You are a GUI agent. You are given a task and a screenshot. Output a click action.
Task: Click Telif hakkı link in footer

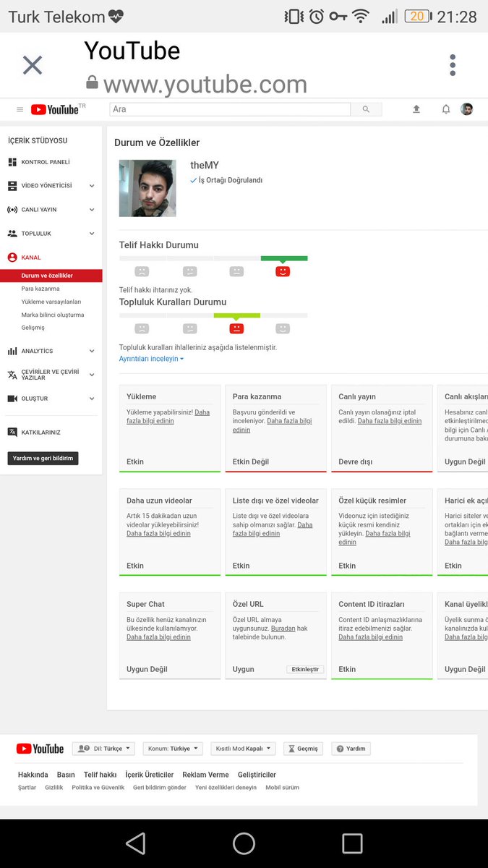(x=100, y=775)
